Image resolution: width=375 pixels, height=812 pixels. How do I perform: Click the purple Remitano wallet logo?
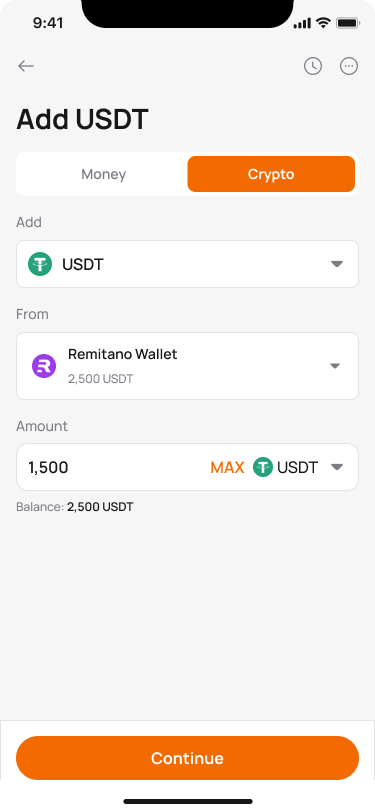(44, 366)
